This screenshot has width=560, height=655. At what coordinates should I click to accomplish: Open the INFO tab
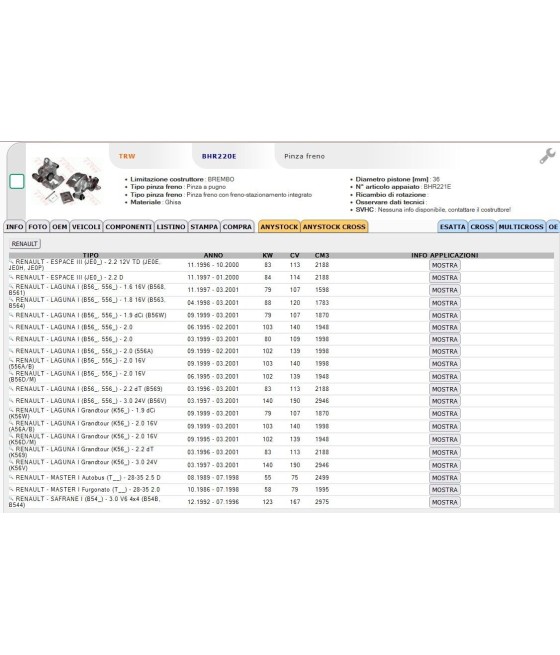click(15, 226)
